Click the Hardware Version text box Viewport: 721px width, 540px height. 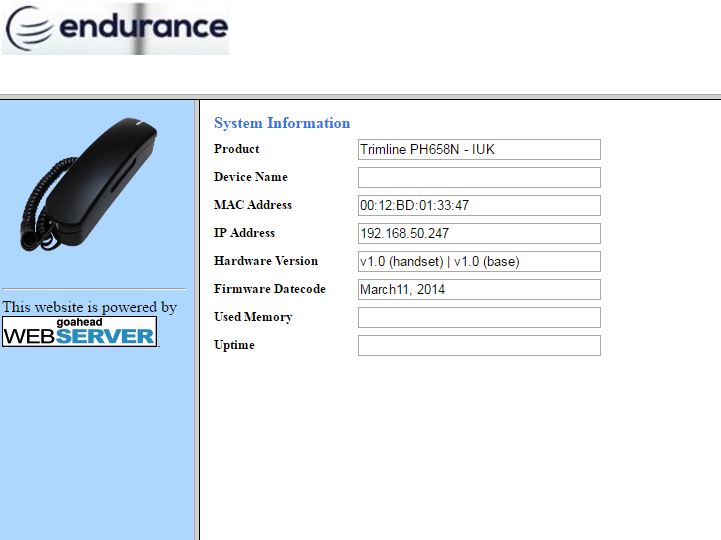(479, 262)
